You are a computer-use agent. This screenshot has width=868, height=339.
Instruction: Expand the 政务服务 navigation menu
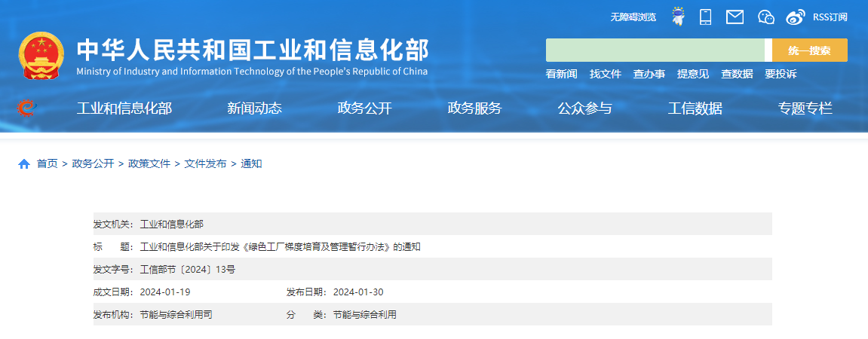(x=474, y=108)
